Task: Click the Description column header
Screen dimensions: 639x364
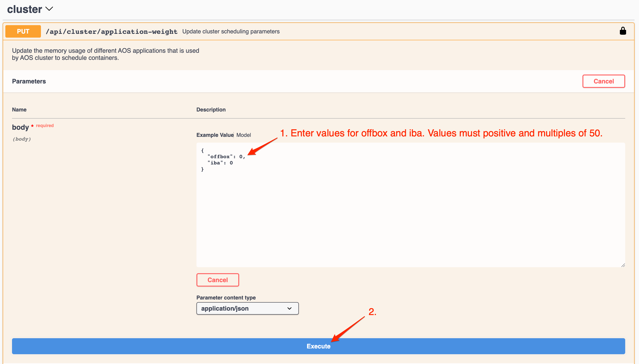Action: coord(211,109)
